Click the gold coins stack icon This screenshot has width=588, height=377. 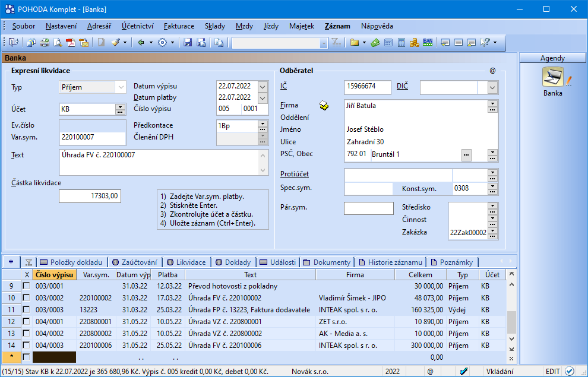pyautogui.click(x=415, y=43)
